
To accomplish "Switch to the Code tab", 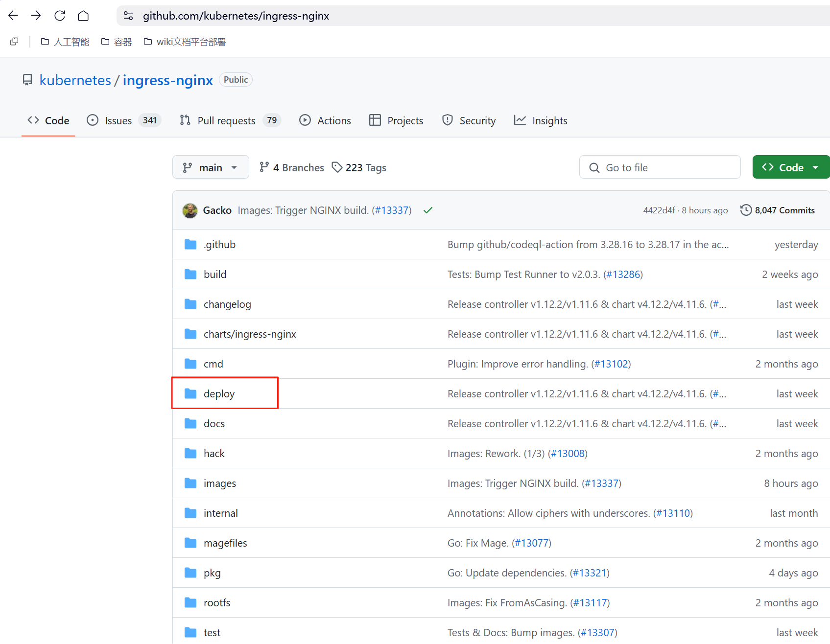I will click(x=48, y=120).
